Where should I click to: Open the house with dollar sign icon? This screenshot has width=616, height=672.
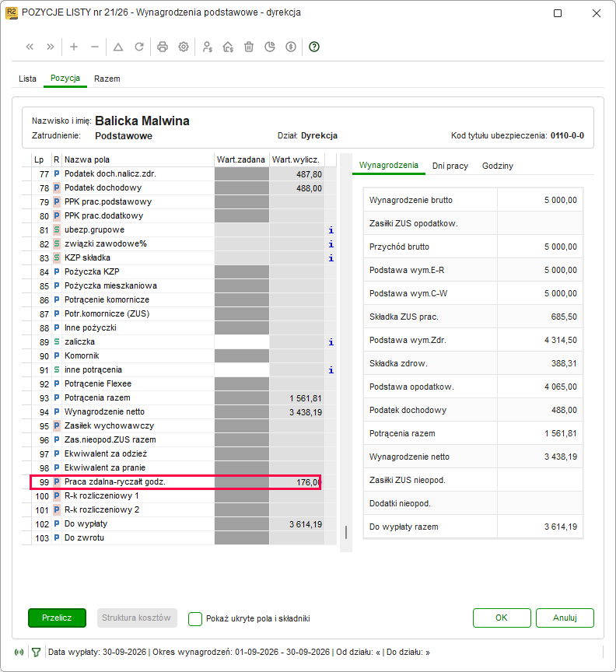tap(228, 47)
